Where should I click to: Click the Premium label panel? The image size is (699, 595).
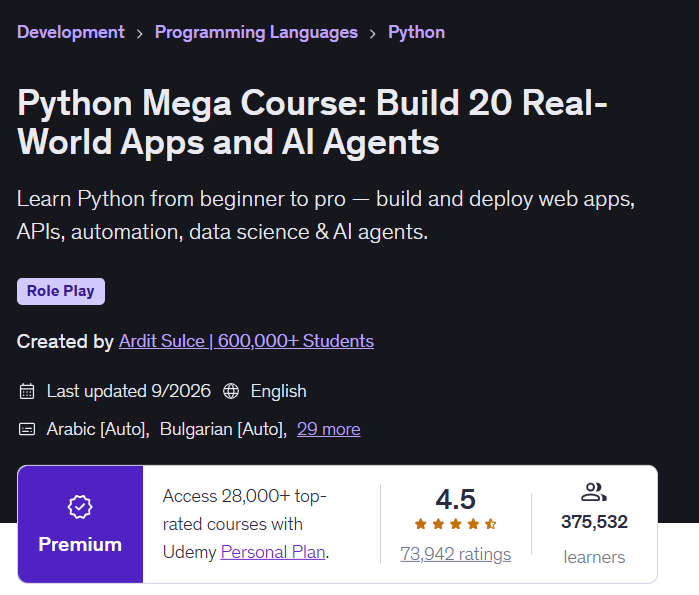pyautogui.click(x=80, y=524)
